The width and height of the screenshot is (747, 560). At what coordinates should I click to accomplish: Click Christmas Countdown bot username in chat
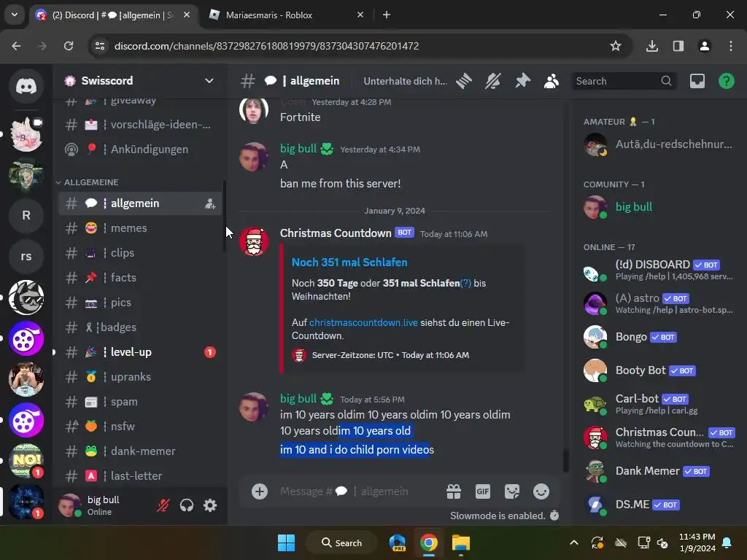click(336, 233)
